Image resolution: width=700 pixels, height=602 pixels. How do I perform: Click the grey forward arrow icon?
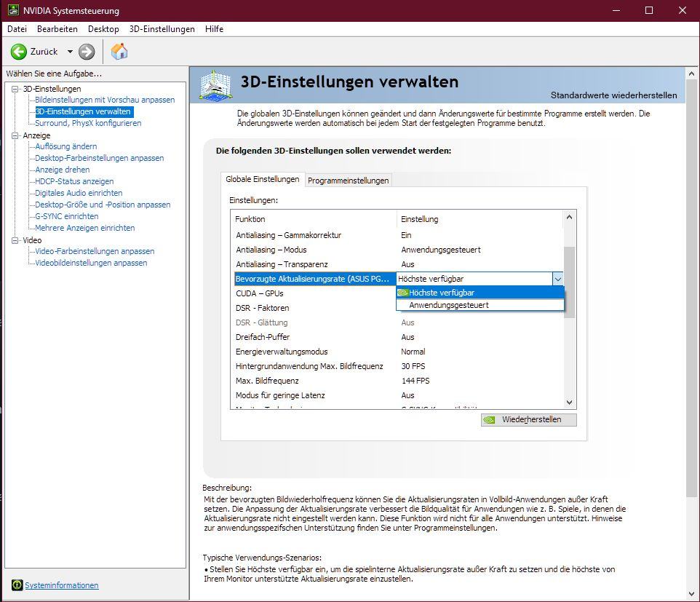pos(87,52)
